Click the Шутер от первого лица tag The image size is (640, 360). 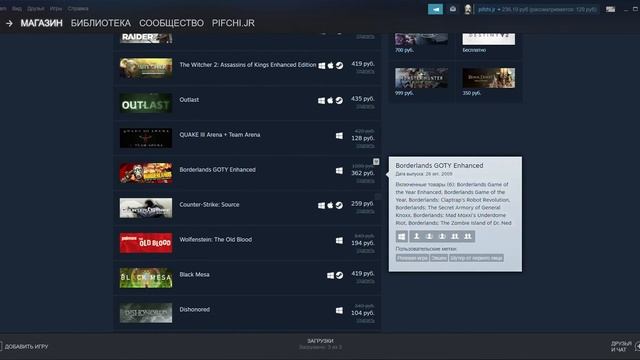tap(476, 258)
